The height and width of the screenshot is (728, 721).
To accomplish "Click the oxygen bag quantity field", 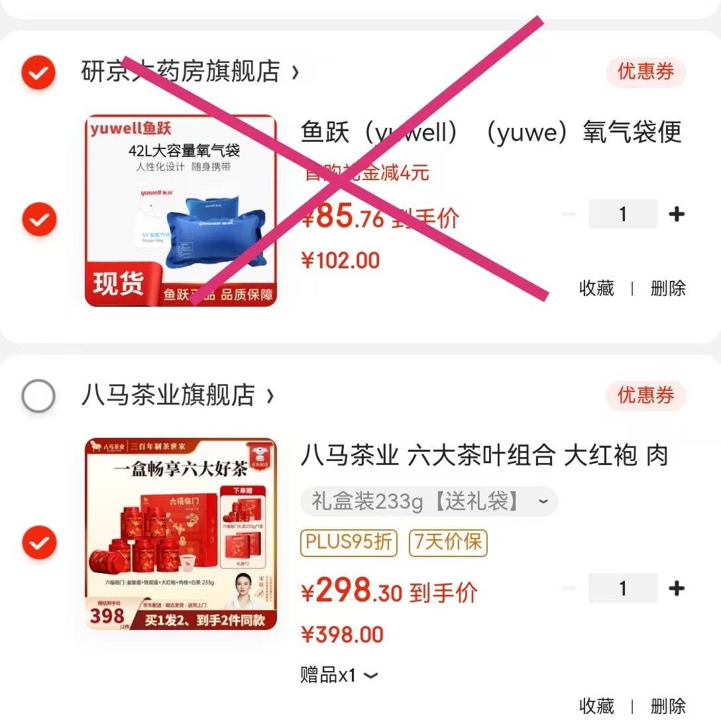I will click(622, 214).
